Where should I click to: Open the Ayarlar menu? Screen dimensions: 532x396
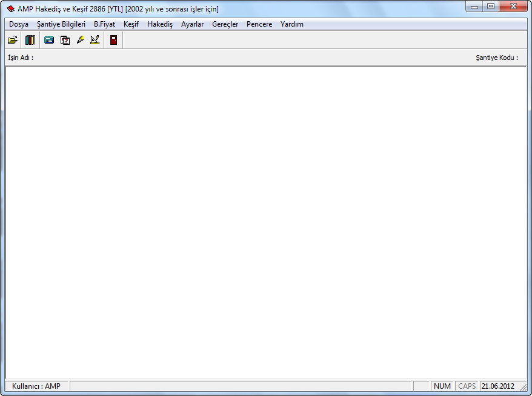pos(192,24)
